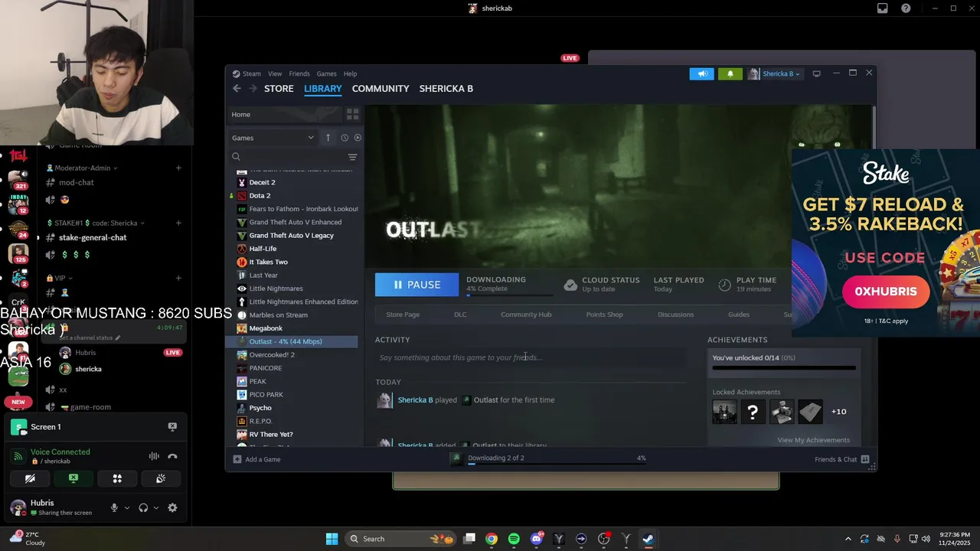This screenshot has width=980, height=551.
Task: Open Outlast DLC link
Action: pos(460,315)
